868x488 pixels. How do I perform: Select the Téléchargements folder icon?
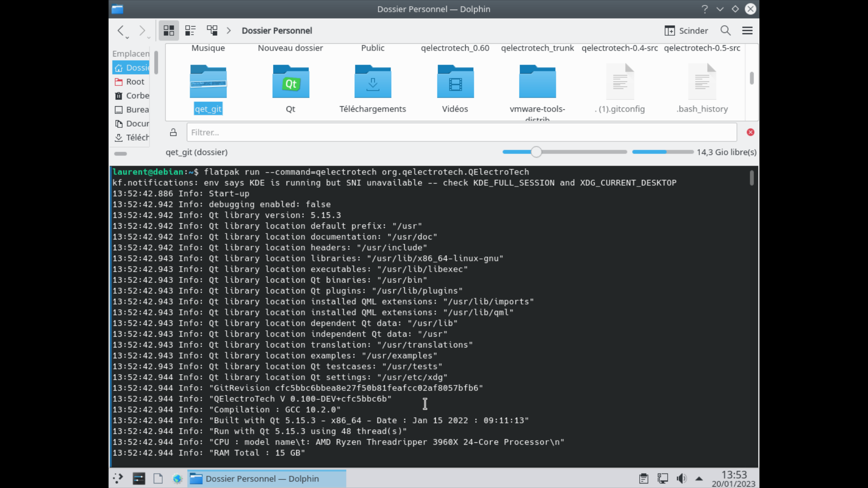coord(373,81)
